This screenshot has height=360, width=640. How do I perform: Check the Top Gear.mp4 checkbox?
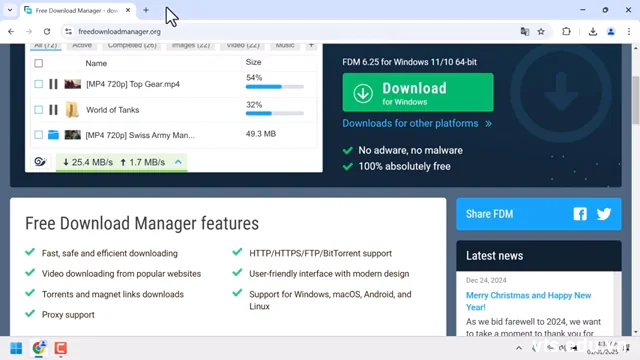coord(38,84)
